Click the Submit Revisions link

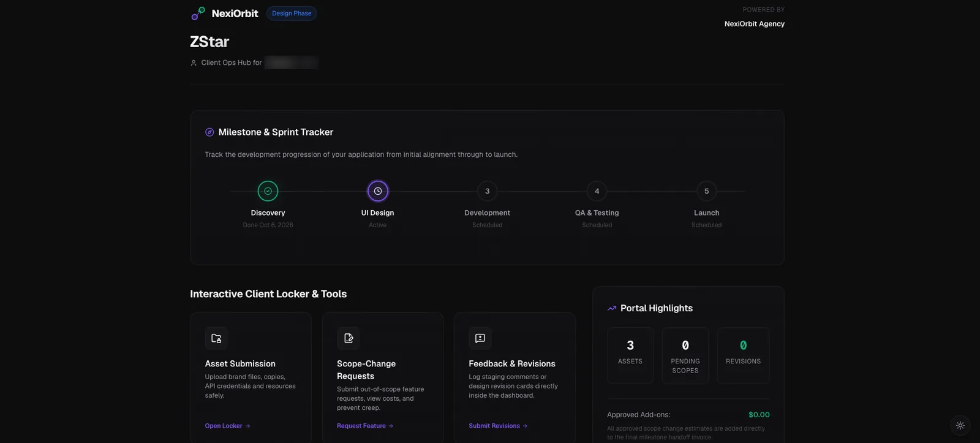(x=499, y=426)
